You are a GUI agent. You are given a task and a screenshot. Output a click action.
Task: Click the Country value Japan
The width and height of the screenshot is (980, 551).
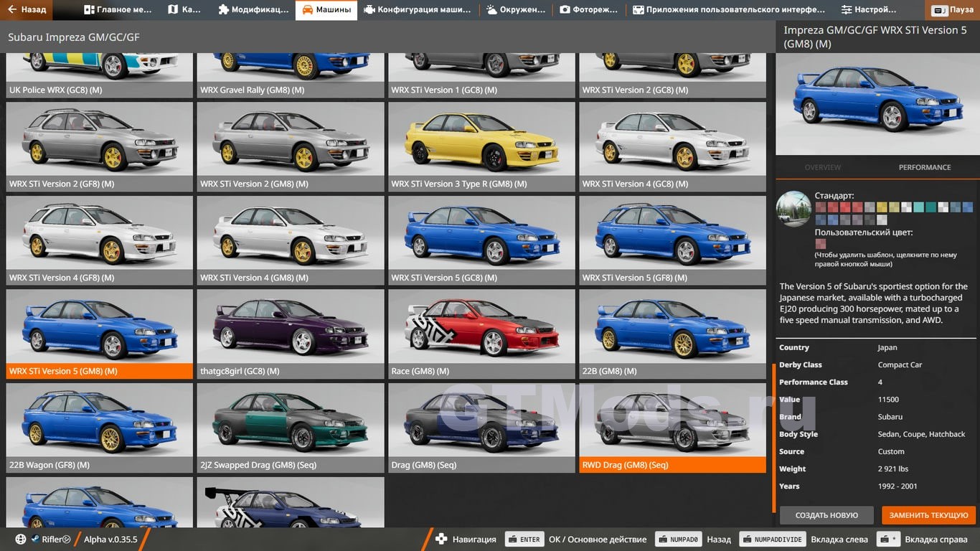point(887,347)
